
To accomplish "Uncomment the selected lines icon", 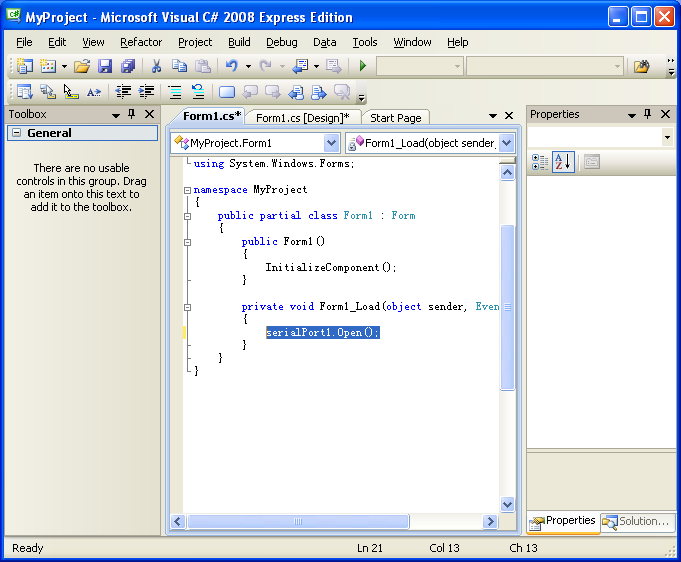I will pyautogui.click(x=198, y=92).
